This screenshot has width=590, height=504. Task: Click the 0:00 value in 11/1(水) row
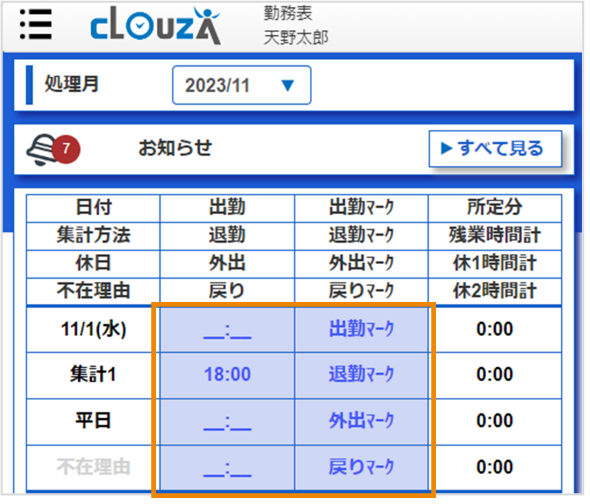point(495,329)
